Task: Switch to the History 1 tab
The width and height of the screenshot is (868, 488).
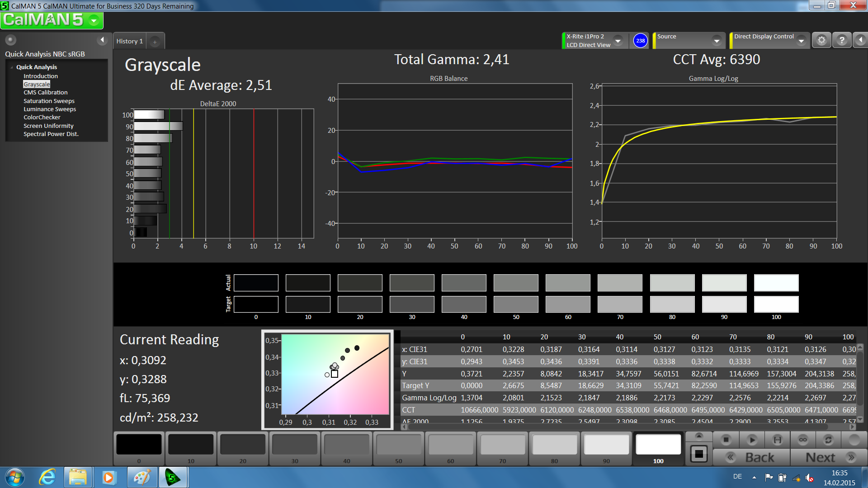Action: pyautogui.click(x=129, y=41)
